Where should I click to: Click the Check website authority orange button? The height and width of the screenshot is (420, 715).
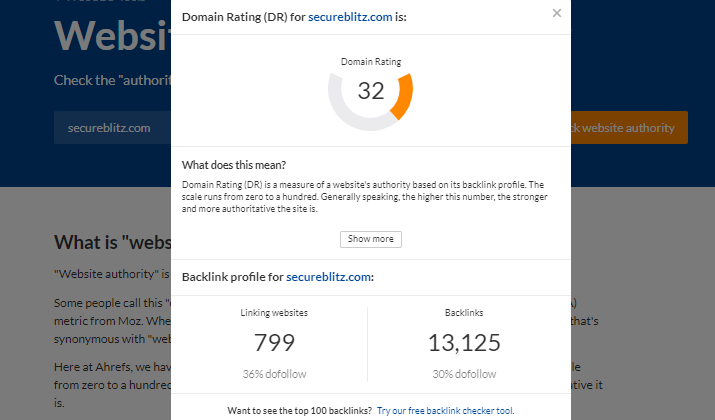(629, 128)
